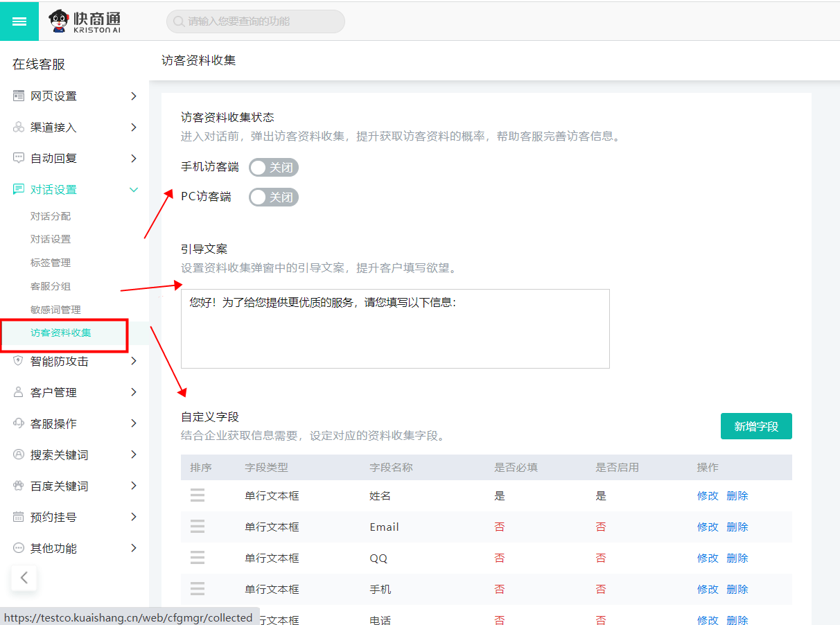Click the 快商通 Kriston AI logo
This screenshot has height=625, width=840.
[x=85, y=21]
